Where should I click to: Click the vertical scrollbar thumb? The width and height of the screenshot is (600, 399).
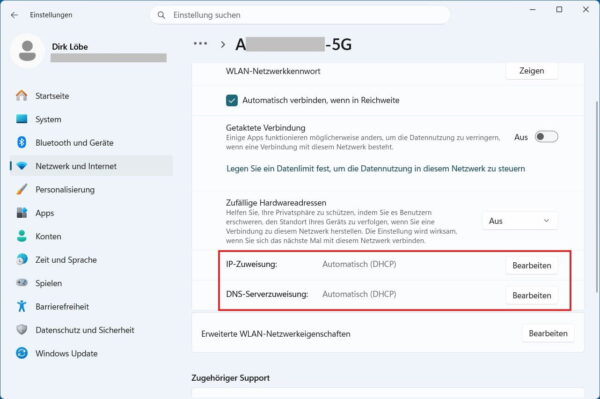[597, 197]
